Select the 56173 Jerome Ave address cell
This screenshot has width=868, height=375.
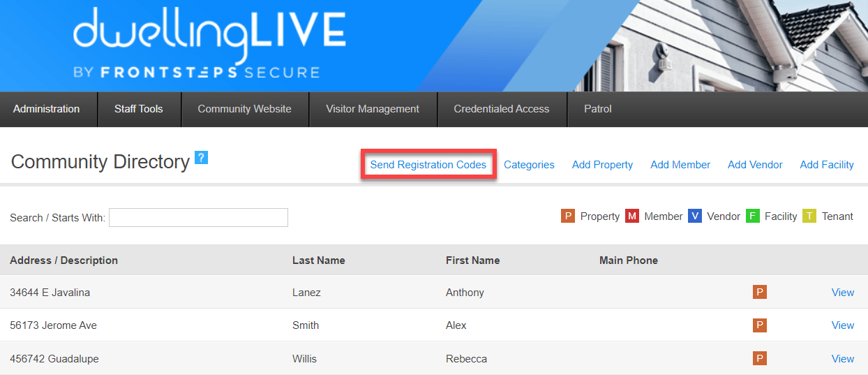click(53, 325)
